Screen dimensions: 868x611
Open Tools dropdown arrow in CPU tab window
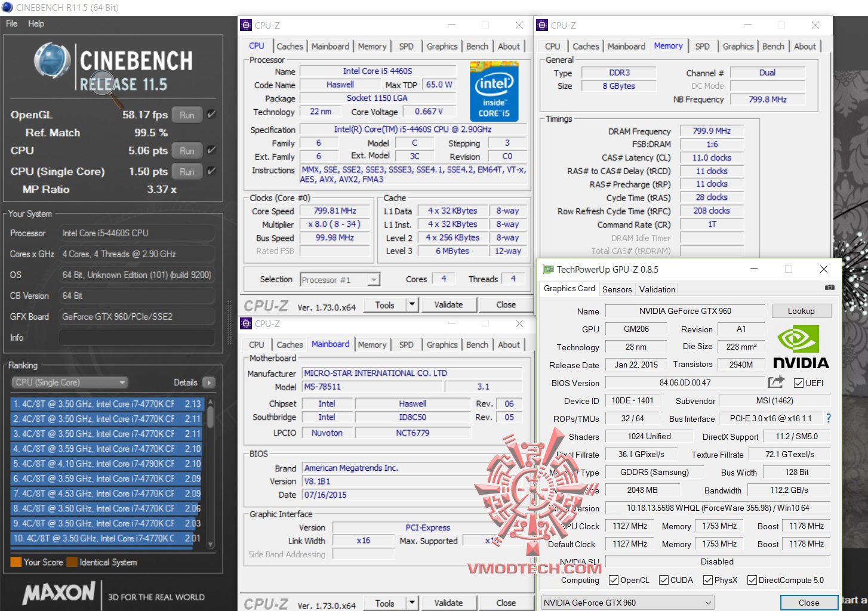click(x=412, y=304)
